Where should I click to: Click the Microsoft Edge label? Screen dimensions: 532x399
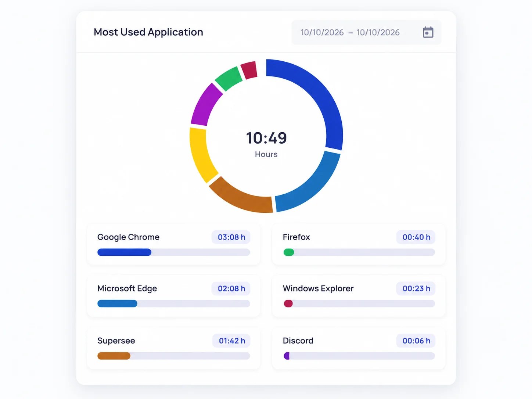tap(127, 288)
